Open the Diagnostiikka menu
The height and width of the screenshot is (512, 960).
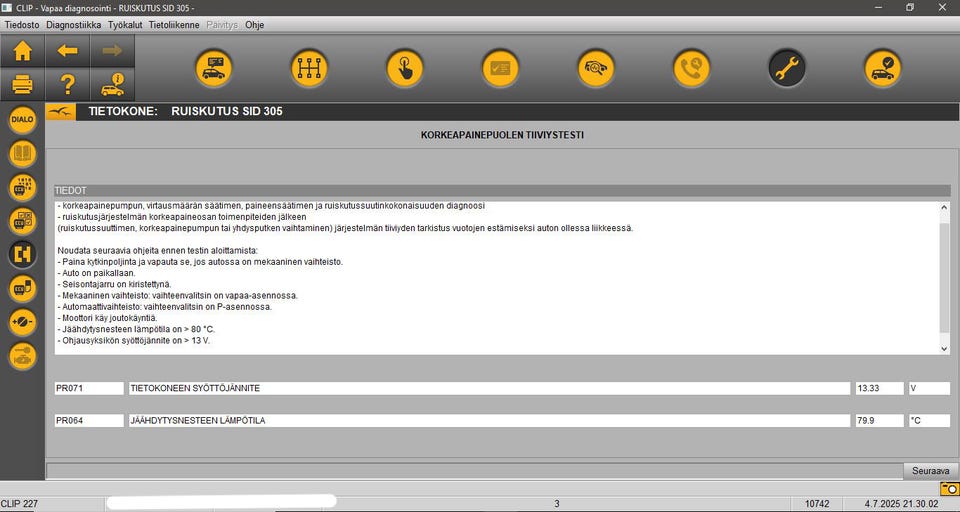click(73, 25)
